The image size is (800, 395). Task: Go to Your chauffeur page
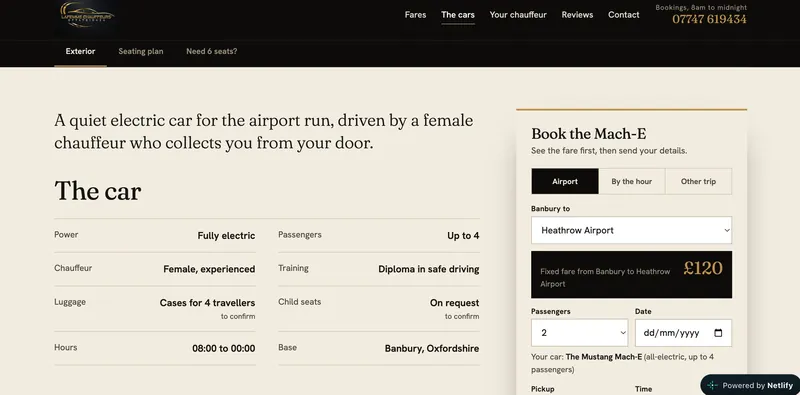click(x=518, y=15)
